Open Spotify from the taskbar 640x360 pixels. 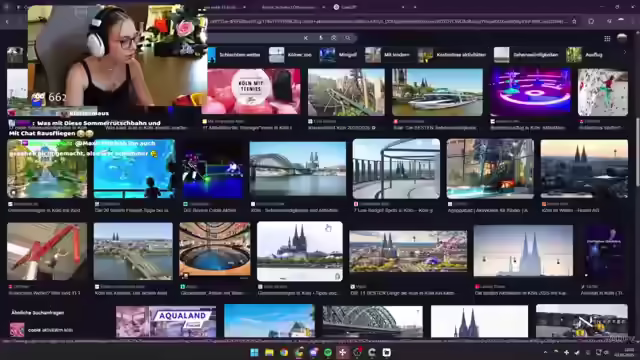pos(328,352)
